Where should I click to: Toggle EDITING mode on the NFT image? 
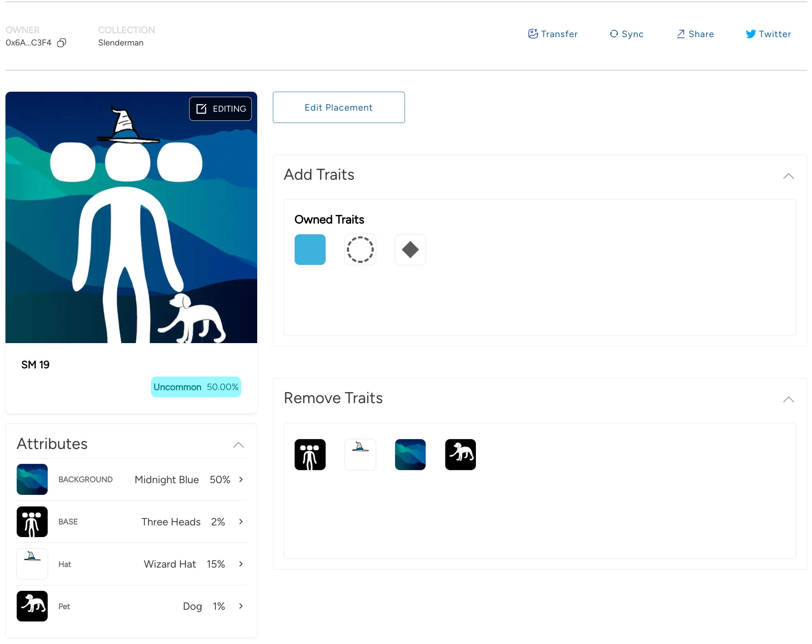click(x=220, y=108)
